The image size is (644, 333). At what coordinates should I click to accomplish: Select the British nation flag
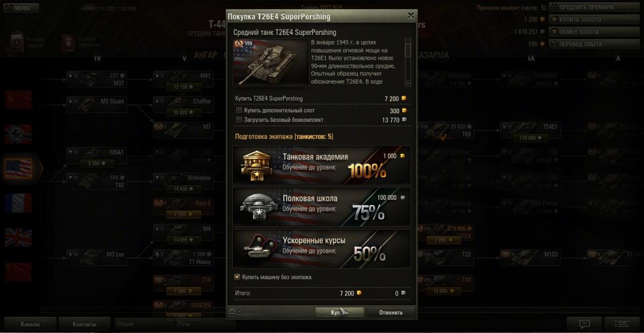[18, 237]
